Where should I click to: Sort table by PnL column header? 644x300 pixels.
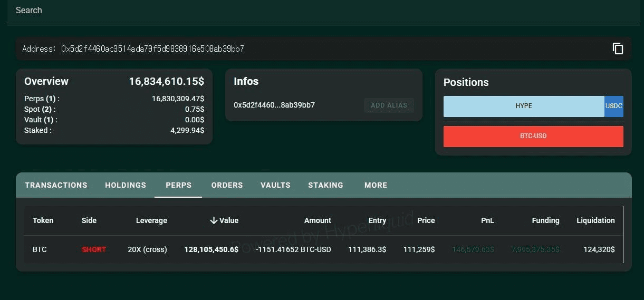[x=487, y=220]
